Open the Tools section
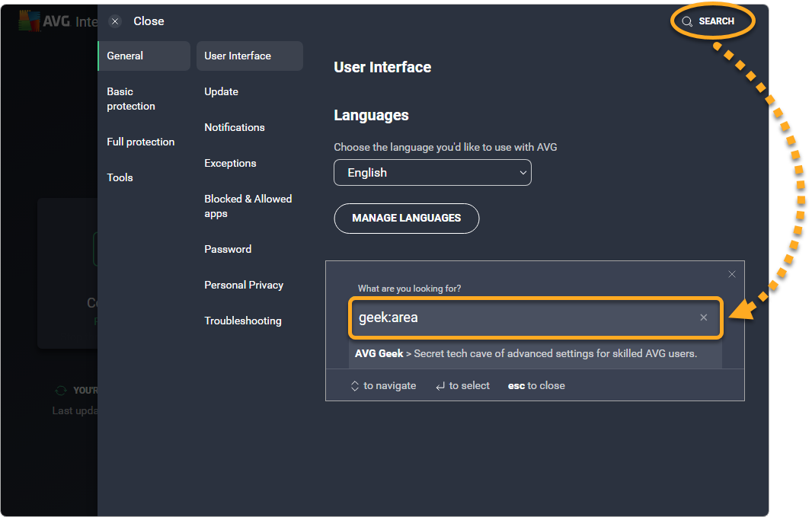The image size is (812, 517). (120, 177)
